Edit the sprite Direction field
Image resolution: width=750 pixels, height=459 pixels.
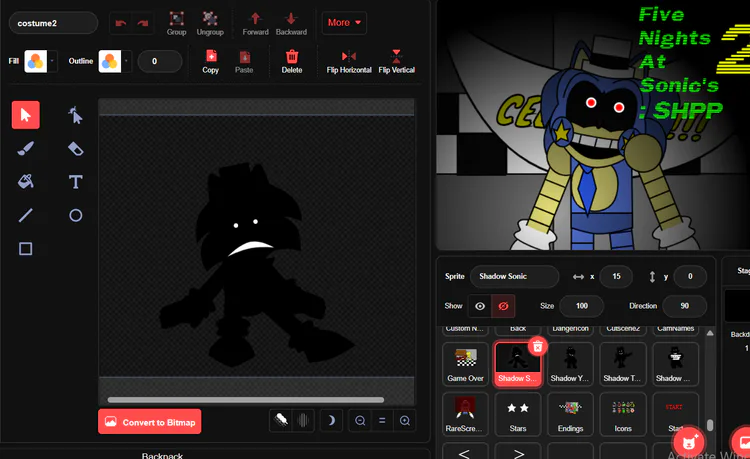click(684, 306)
